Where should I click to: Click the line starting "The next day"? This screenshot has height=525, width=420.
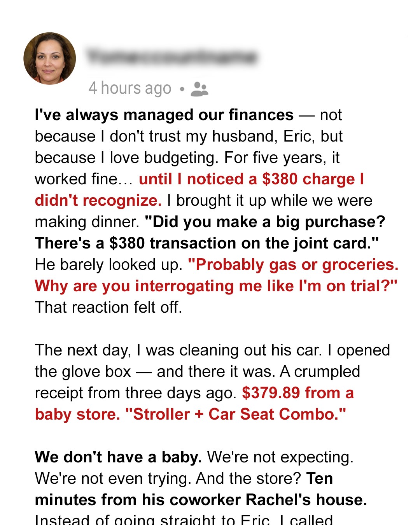(x=212, y=350)
